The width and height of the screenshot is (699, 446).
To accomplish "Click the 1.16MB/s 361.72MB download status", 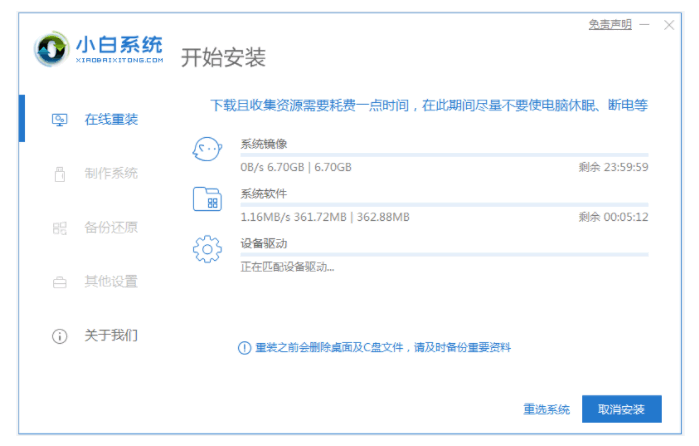I will click(x=325, y=218).
